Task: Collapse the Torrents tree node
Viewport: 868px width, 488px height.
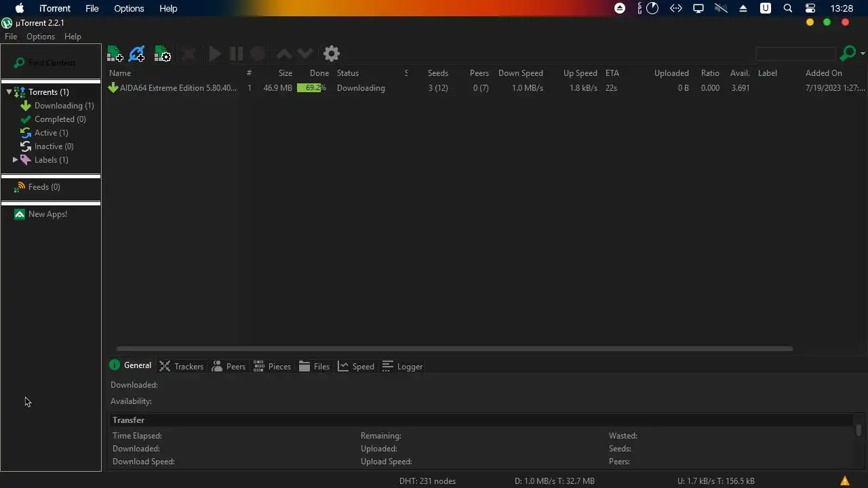Action: (9, 91)
